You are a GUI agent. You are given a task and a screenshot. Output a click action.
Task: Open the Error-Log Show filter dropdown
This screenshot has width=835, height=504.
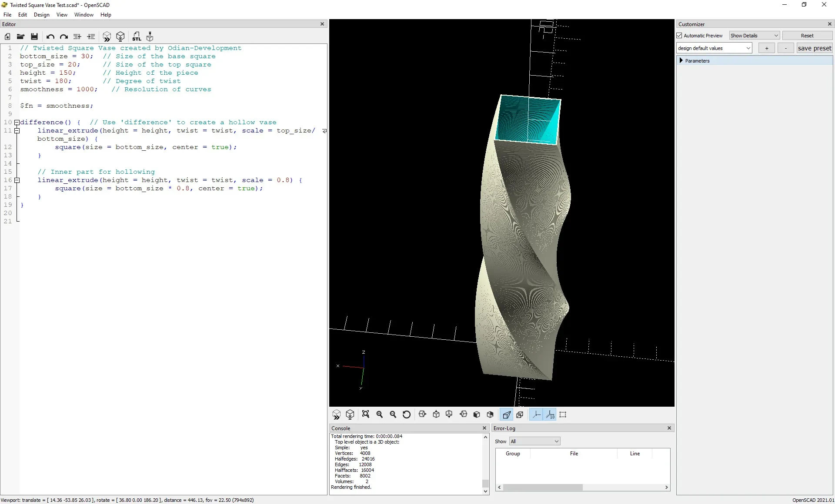point(534,441)
